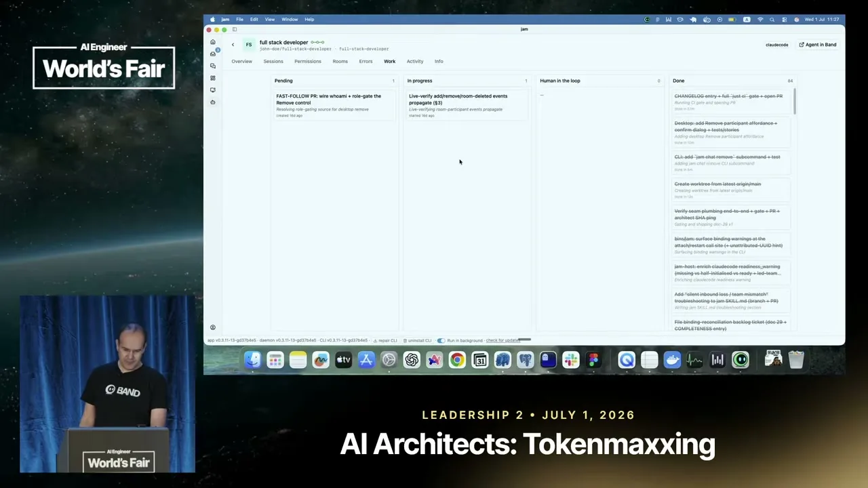The height and width of the screenshot is (488, 868).
Task: Open the File menu
Action: point(239,20)
